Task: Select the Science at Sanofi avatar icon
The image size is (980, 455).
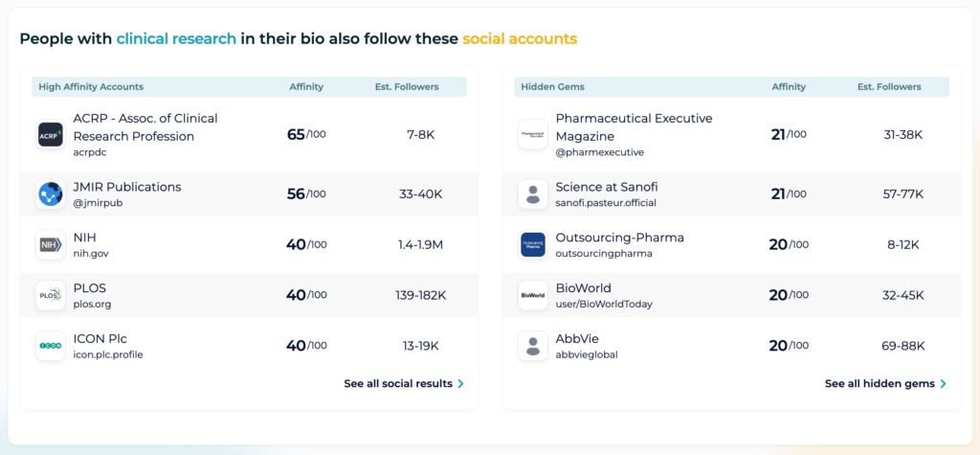Action: click(x=533, y=194)
